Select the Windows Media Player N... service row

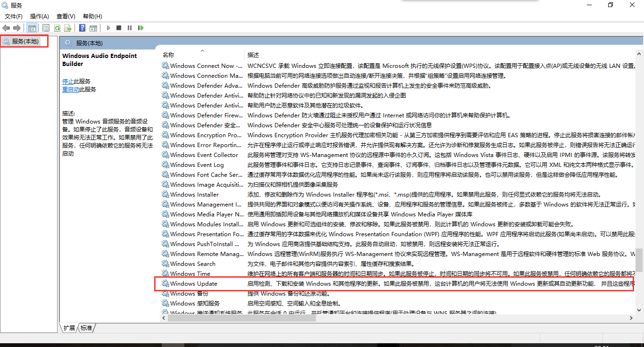[398, 214]
